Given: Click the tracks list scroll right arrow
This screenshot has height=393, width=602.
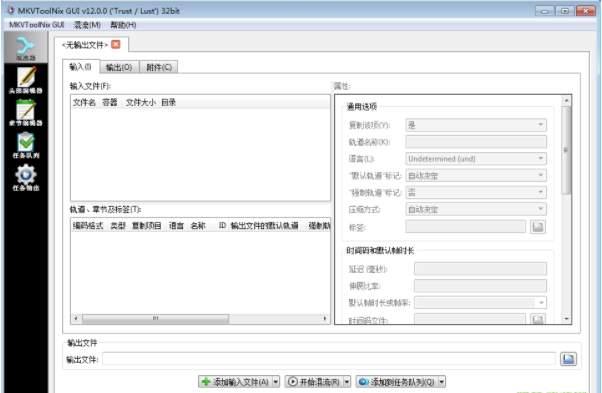Looking at the screenshot, I should [x=325, y=319].
